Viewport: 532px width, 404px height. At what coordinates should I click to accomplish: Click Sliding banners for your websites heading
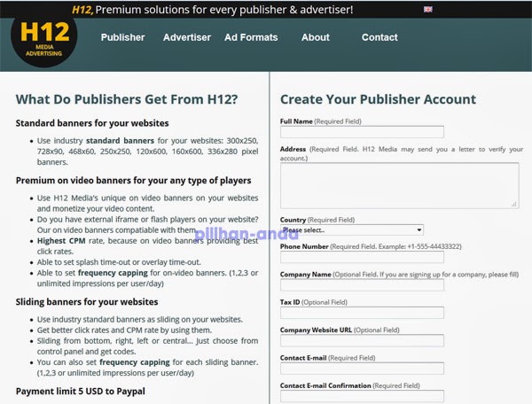[x=87, y=301]
